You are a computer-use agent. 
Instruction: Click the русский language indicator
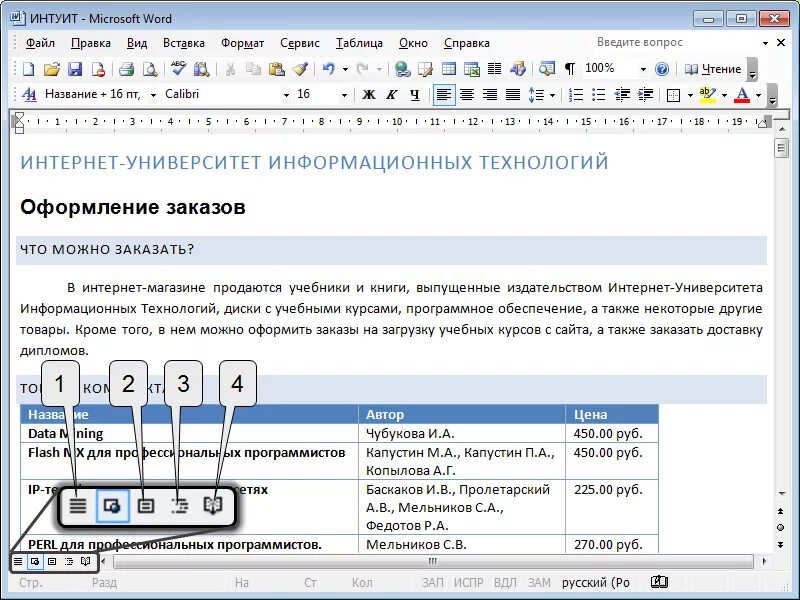coord(595,583)
